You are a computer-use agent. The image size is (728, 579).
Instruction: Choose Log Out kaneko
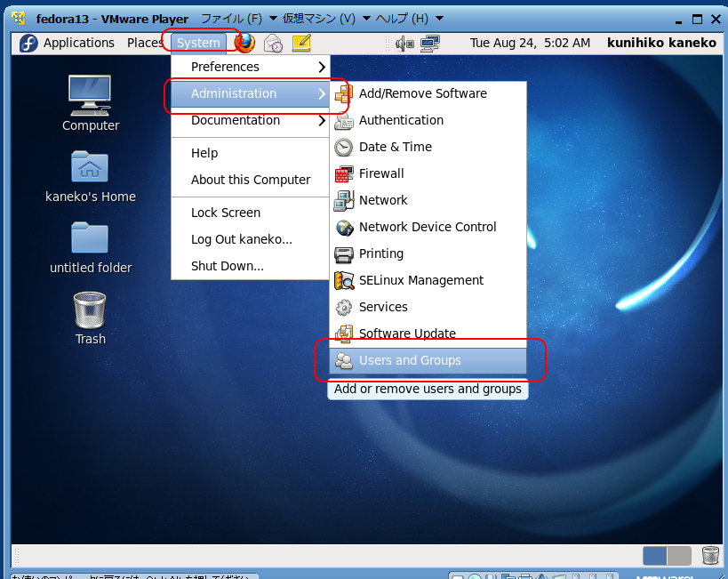(x=251, y=239)
